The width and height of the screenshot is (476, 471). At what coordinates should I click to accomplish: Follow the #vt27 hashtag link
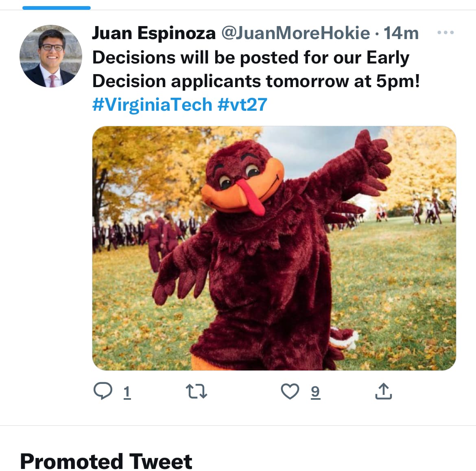242,105
